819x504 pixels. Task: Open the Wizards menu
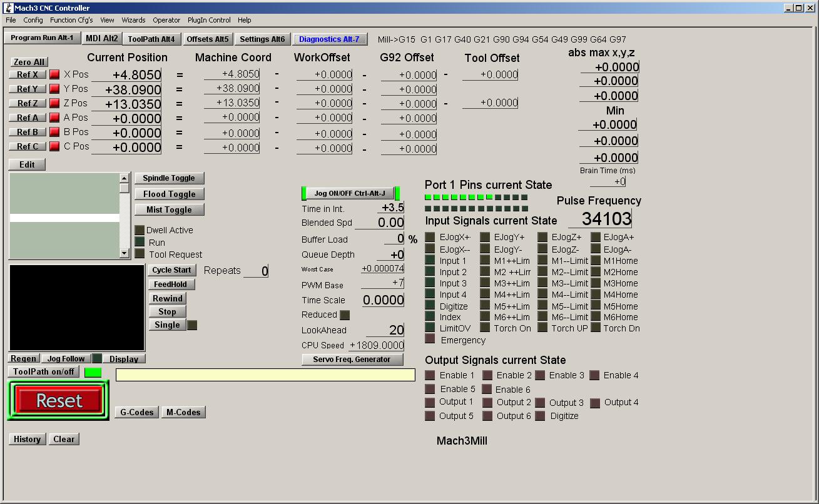coord(133,20)
